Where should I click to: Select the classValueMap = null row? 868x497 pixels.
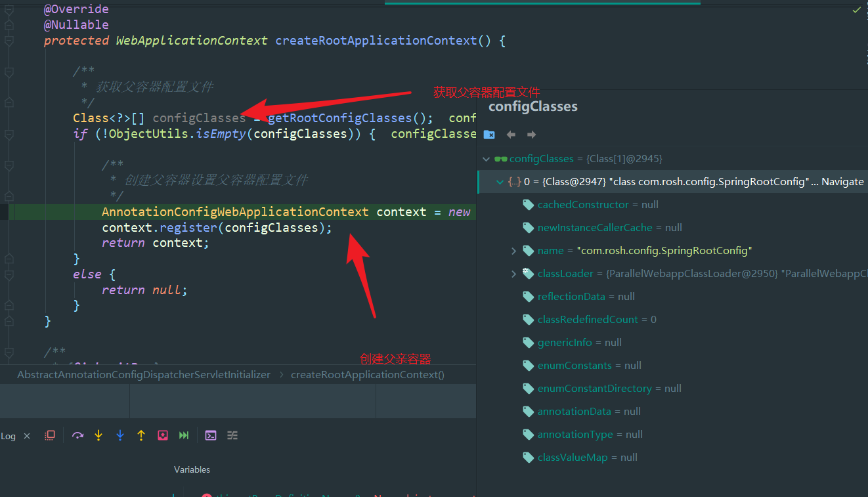[672, 458]
